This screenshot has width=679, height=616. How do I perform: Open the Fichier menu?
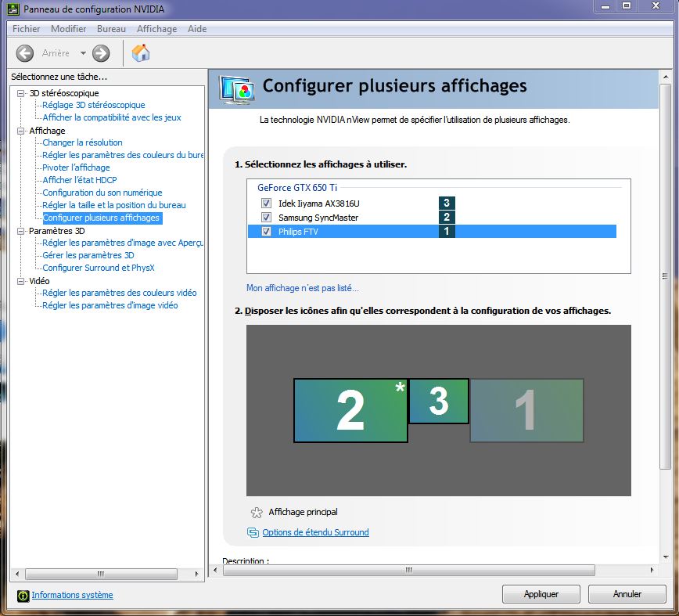click(x=26, y=29)
